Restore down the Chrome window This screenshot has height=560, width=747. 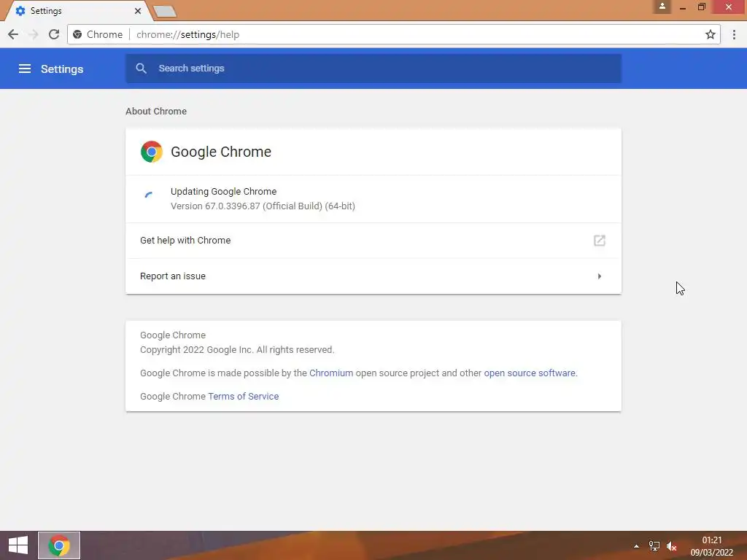[701, 7]
